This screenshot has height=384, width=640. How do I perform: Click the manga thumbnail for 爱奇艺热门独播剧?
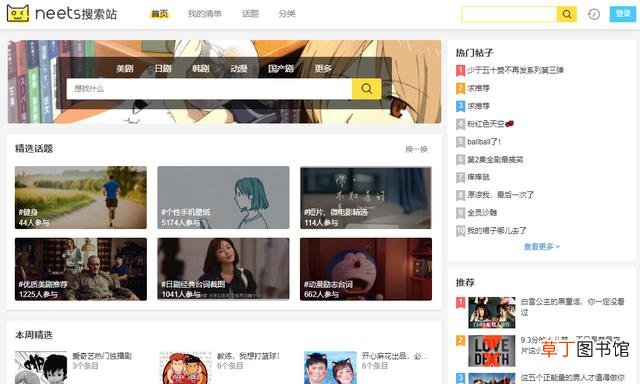[x=41, y=367]
